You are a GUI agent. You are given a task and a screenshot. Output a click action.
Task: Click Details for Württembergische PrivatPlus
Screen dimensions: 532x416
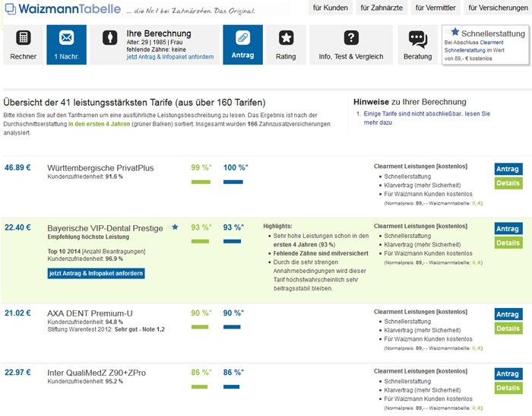pyautogui.click(x=508, y=183)
